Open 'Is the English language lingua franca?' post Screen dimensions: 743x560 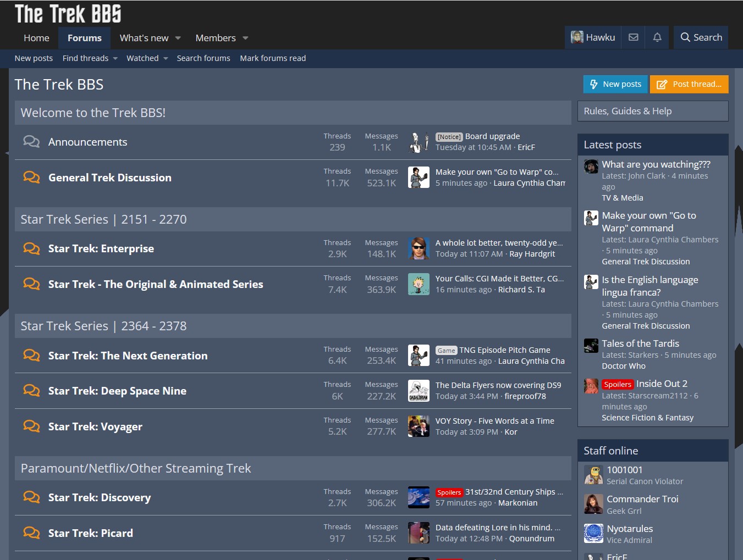(650, 286)
